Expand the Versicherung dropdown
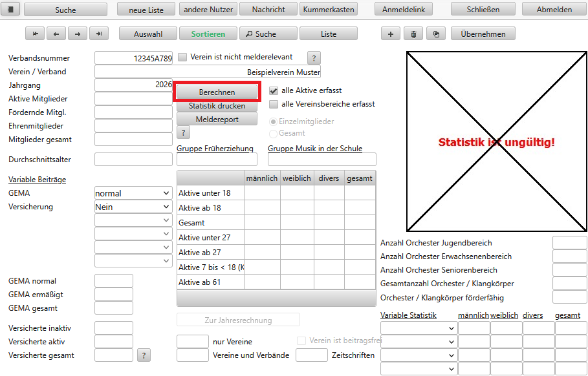The image size is (588, 376). click(133, 207)
